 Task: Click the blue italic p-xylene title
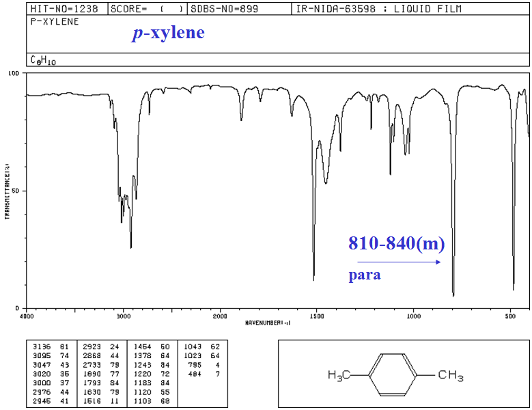168,33
